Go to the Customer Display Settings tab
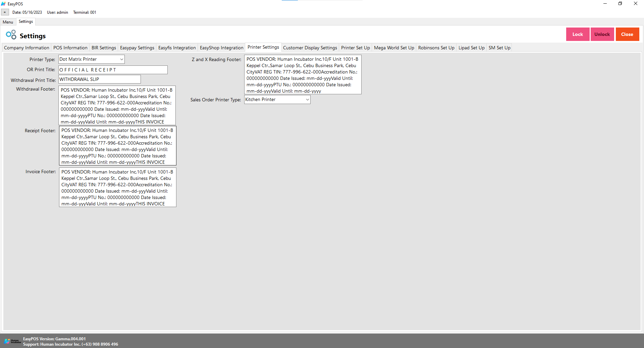Viewport: 644px width, 348px height. pyautogui.click(x=310, y=48)
